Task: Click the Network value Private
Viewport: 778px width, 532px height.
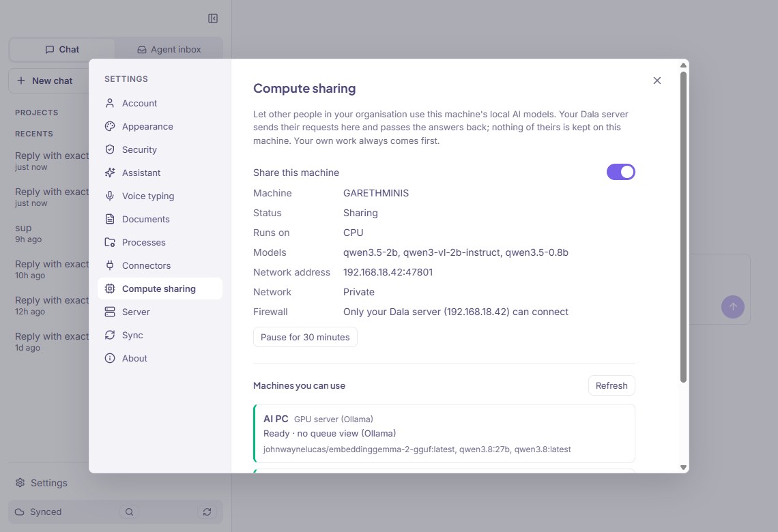Action: tap(359, 292)
